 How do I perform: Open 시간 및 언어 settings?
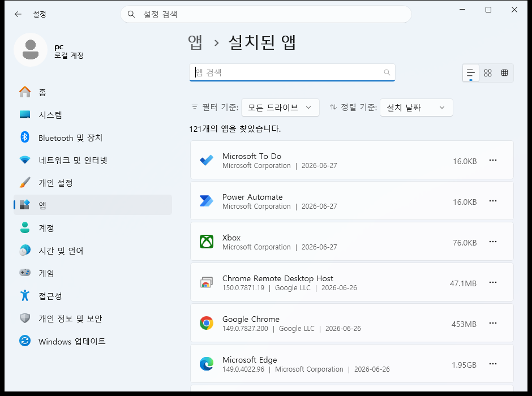[x=93, y=250]
